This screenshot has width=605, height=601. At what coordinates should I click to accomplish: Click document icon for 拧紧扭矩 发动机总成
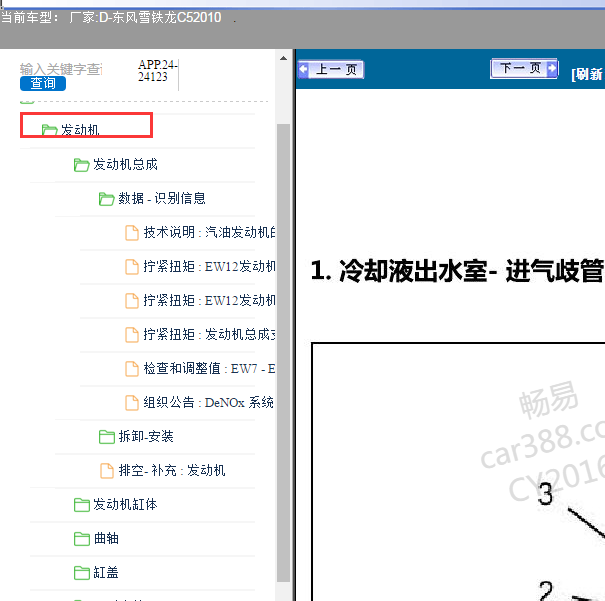[x=132, y=334]
